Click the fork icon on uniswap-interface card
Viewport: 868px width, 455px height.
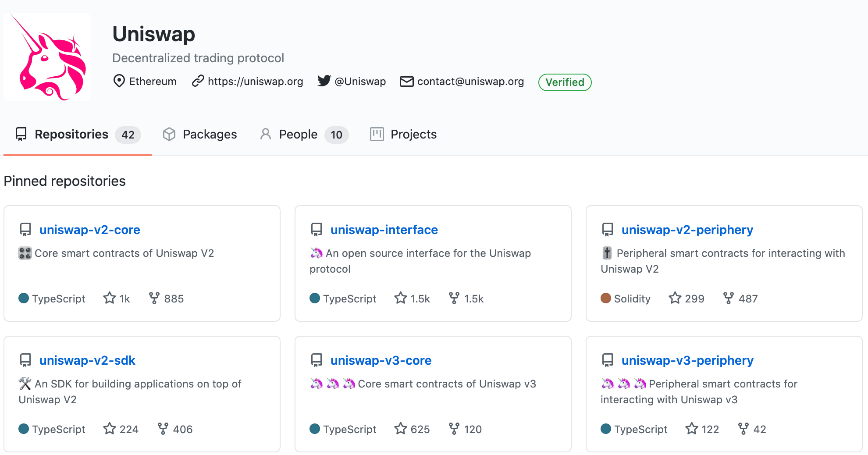(454, 298)
